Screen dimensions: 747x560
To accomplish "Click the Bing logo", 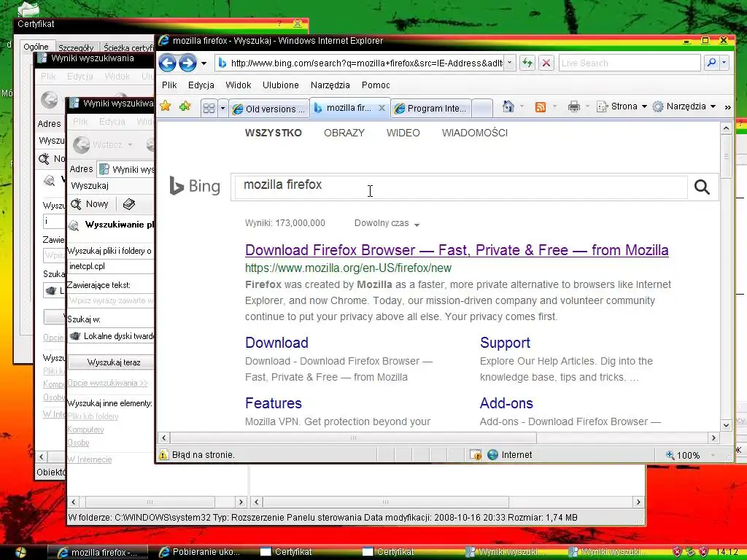I will tap(195, 186).
